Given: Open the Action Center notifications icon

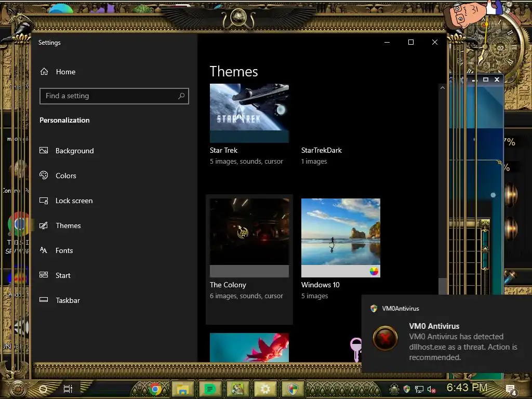Looking at the screenshot, I should pyautogui.click(x=511, y=389).
